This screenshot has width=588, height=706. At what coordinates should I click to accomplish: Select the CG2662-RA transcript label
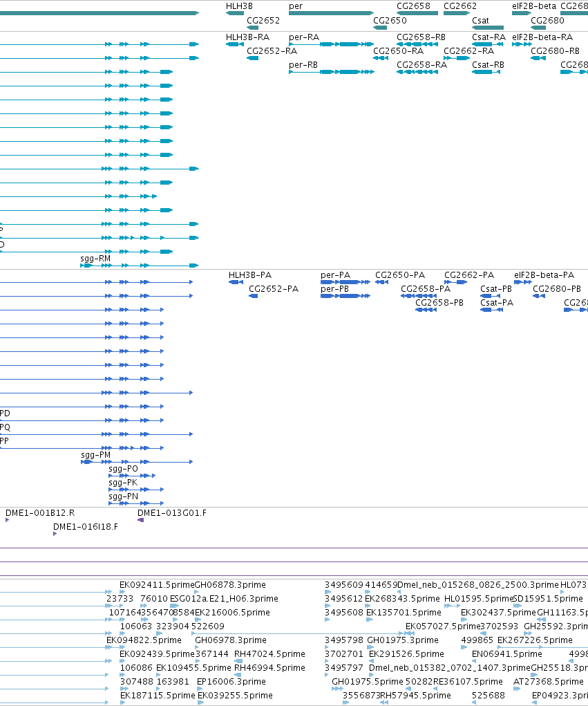click(468, 51)
